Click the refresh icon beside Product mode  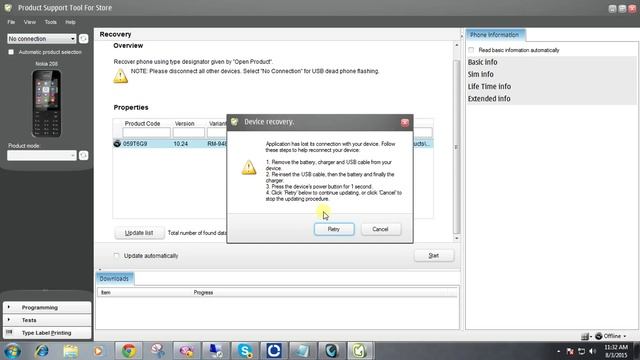point(83,155)
